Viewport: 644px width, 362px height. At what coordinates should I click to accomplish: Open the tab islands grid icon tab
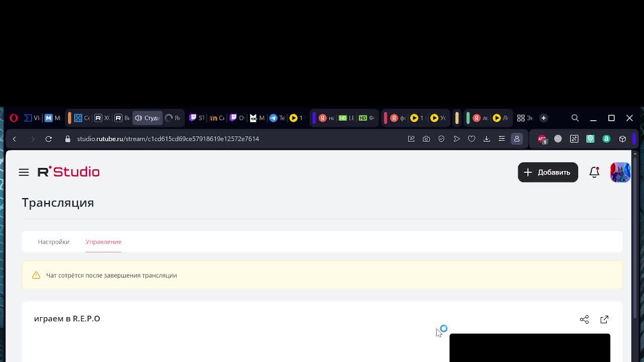tap(525, 118)
